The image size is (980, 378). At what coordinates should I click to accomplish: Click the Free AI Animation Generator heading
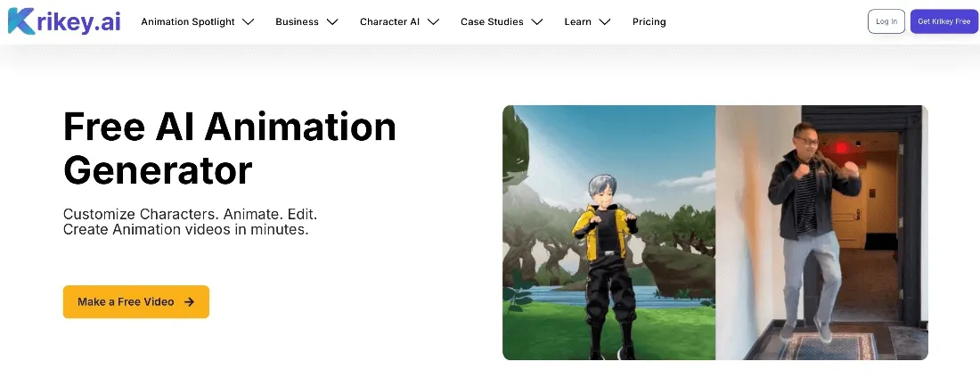point(229,148)
